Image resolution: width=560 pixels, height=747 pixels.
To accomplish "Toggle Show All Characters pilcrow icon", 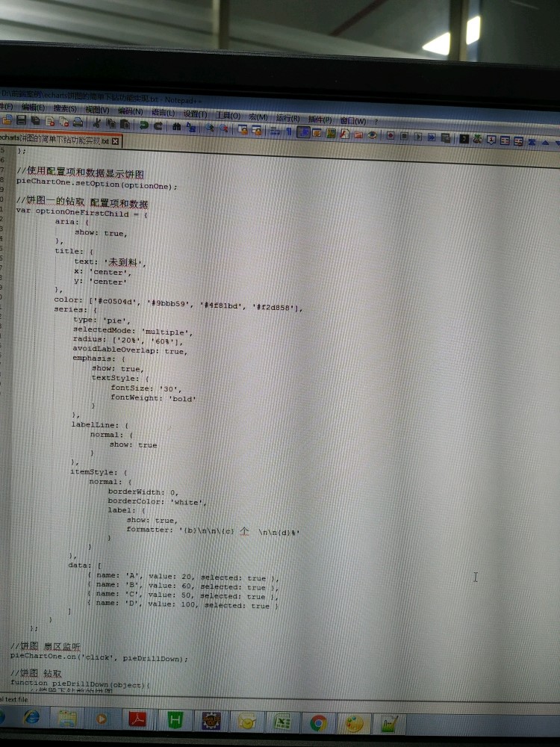I will pos(289,131).
